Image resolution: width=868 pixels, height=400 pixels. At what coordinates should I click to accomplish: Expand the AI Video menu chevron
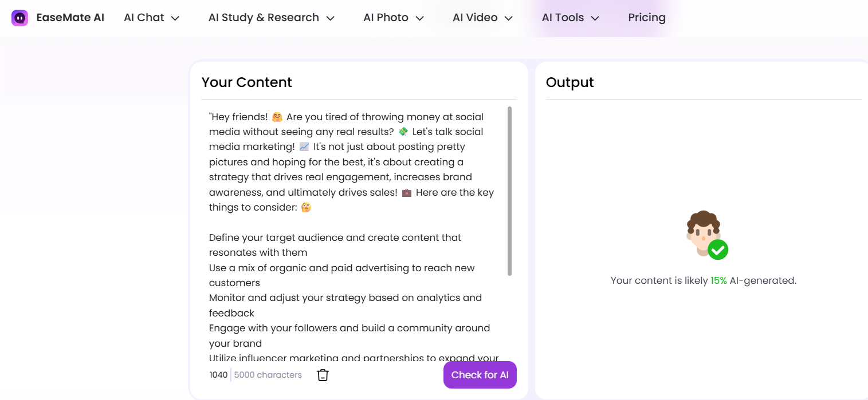pos(508,18)
